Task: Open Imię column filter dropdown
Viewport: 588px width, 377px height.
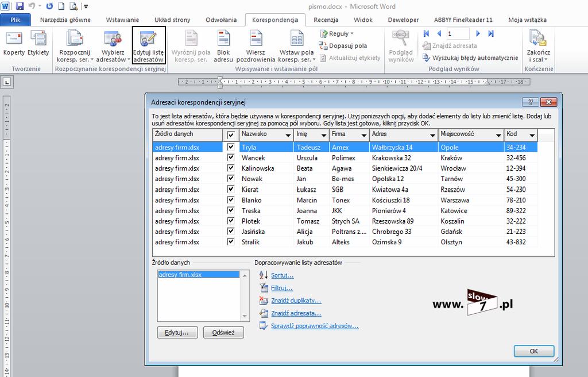Action: click(x=324, y=135)
